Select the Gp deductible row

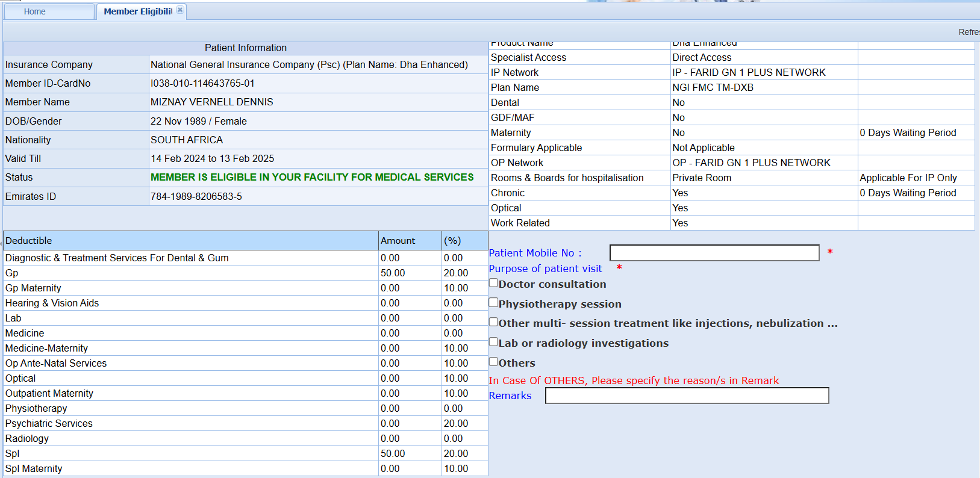point(12,273)
